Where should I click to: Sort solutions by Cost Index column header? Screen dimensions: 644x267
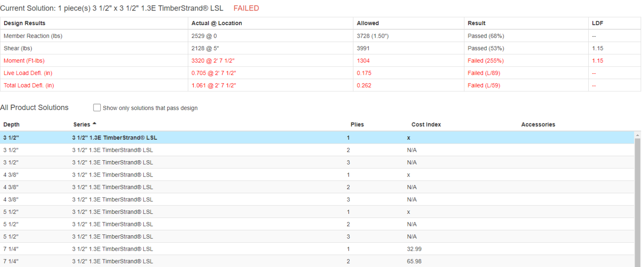pyautogui.click(x=426, y=125)
